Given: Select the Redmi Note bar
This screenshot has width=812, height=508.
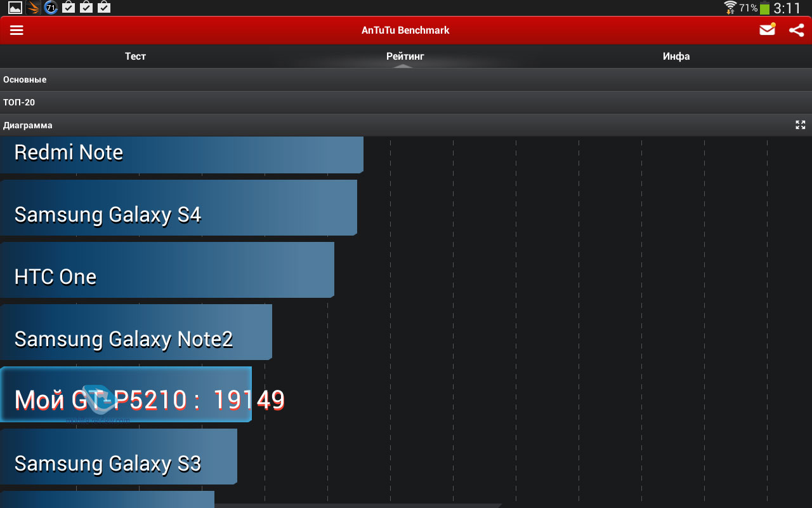Looking at the screenshot, I should pos(181,154).
